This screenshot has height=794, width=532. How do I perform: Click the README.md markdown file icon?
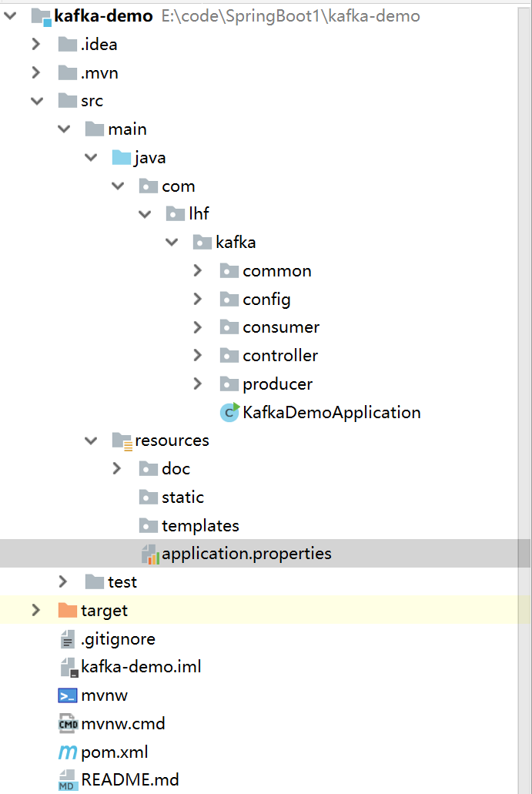coord(67,780)
